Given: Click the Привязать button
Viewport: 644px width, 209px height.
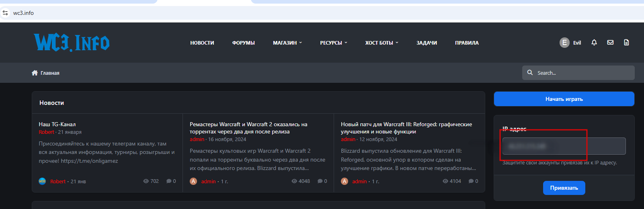Looking at the screenshot, I should 564,188.
